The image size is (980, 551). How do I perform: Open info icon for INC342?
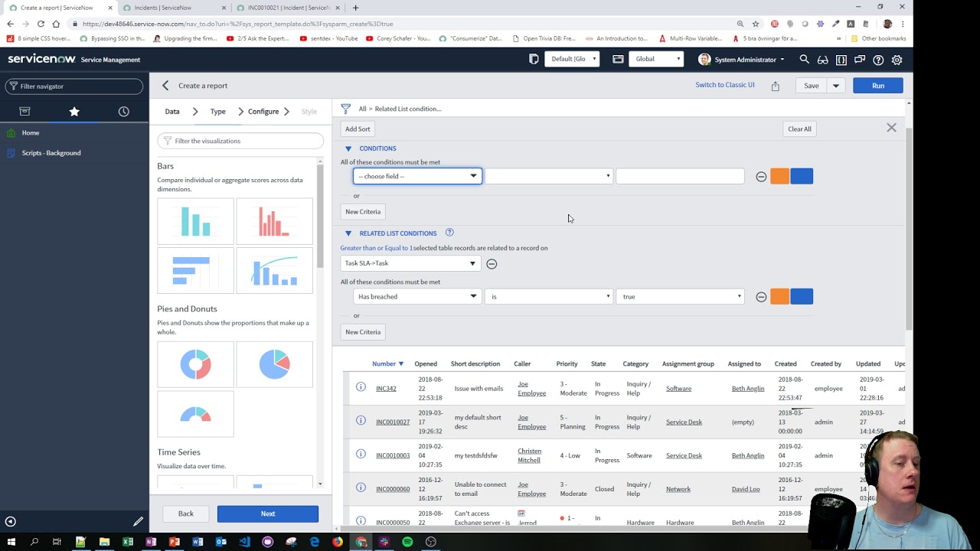click(x=361, y=387)
